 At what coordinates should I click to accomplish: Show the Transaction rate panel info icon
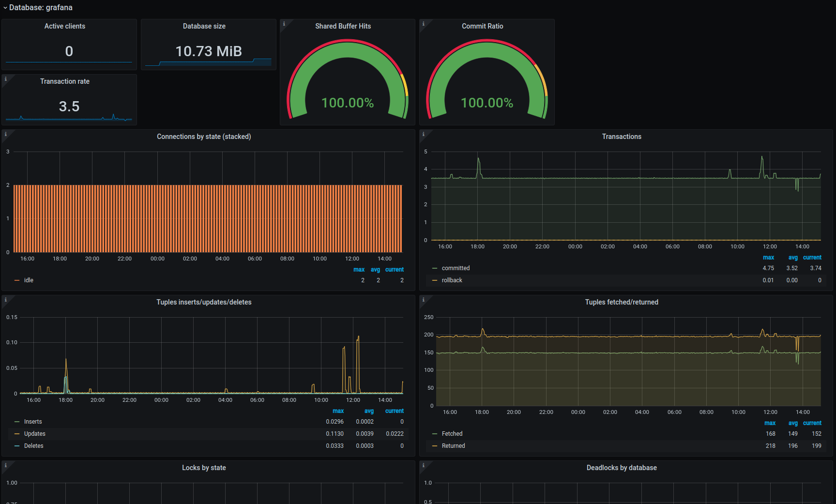point(6,79)
